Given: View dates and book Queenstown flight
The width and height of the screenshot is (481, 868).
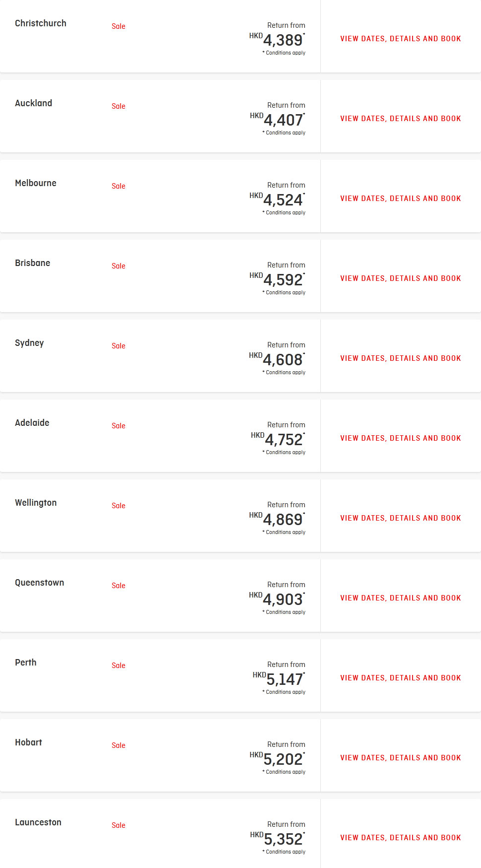Looking at the screenshot, I should [401, 598].
